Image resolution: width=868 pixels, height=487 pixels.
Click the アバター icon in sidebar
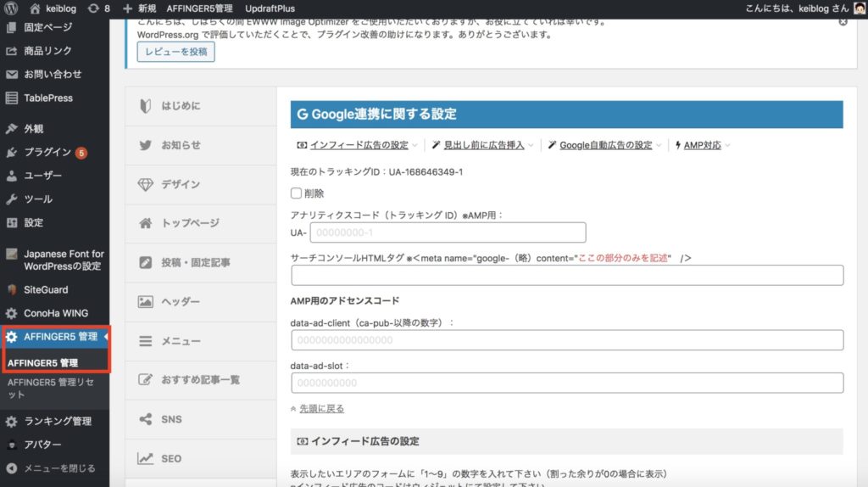(x=12, y=445)
